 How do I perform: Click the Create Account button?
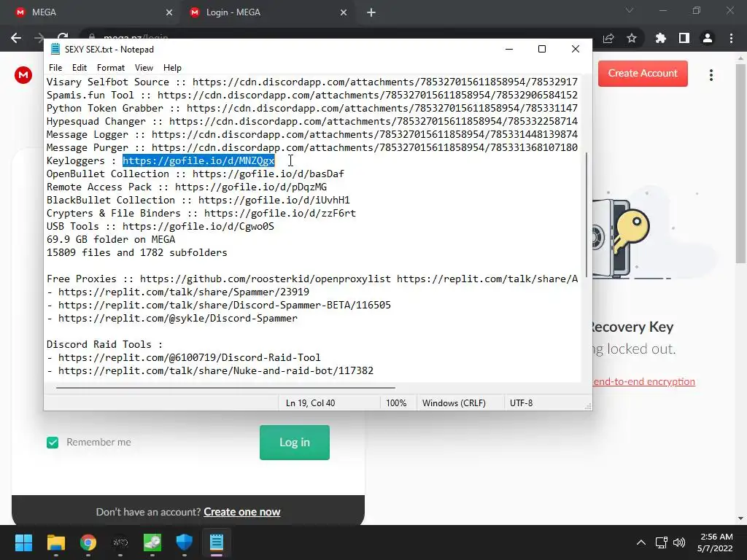(x=643, y=74)
